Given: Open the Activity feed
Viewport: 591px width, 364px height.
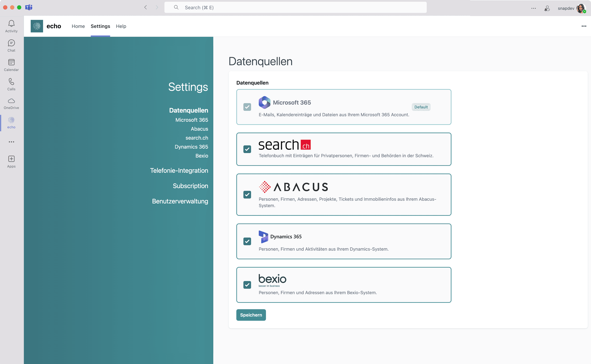Looking at the screenshot, I should (x=11, y=26).
